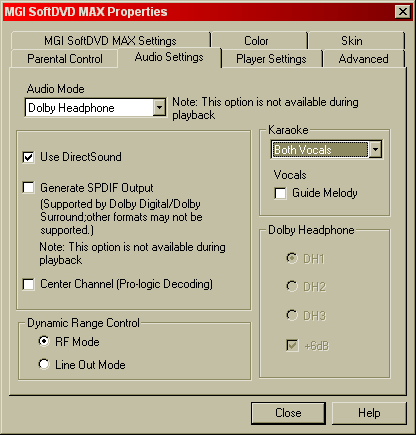Toggle the +6dB checkbox
The height and width of the screenshot is (435, 416).
coord(292,346)
